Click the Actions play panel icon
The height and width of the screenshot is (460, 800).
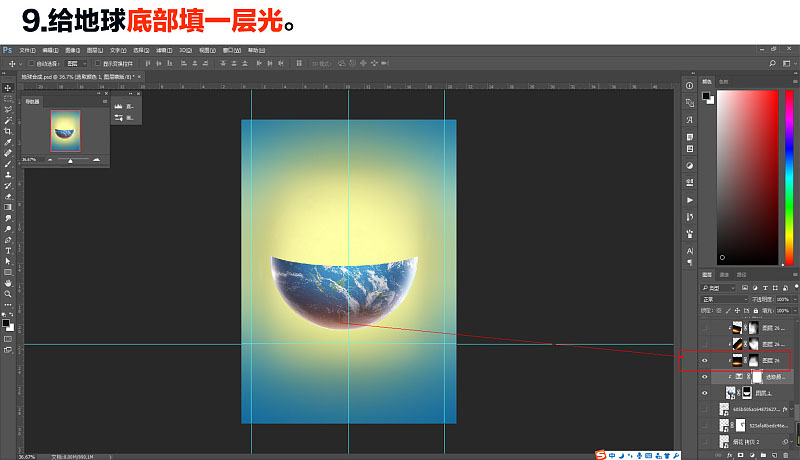point(690,200)
